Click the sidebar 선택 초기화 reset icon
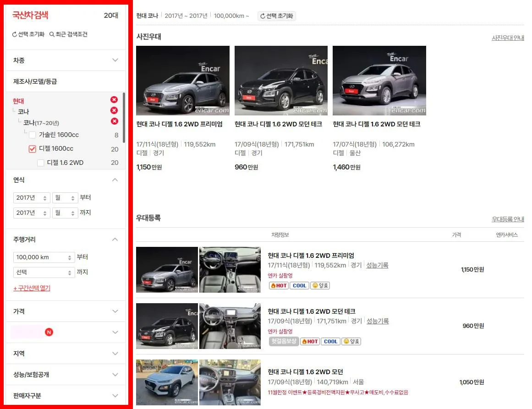Screen dimensions: 532x409 [x=14, y=34]
